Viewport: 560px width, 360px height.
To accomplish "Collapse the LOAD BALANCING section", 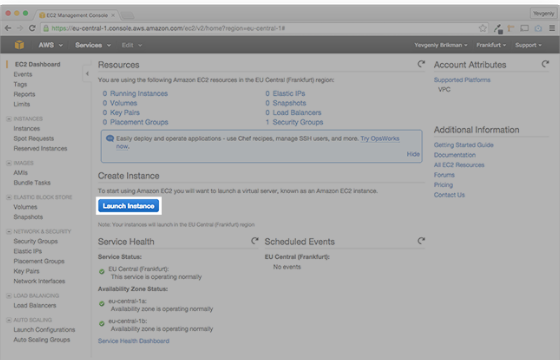I will 9,296.
